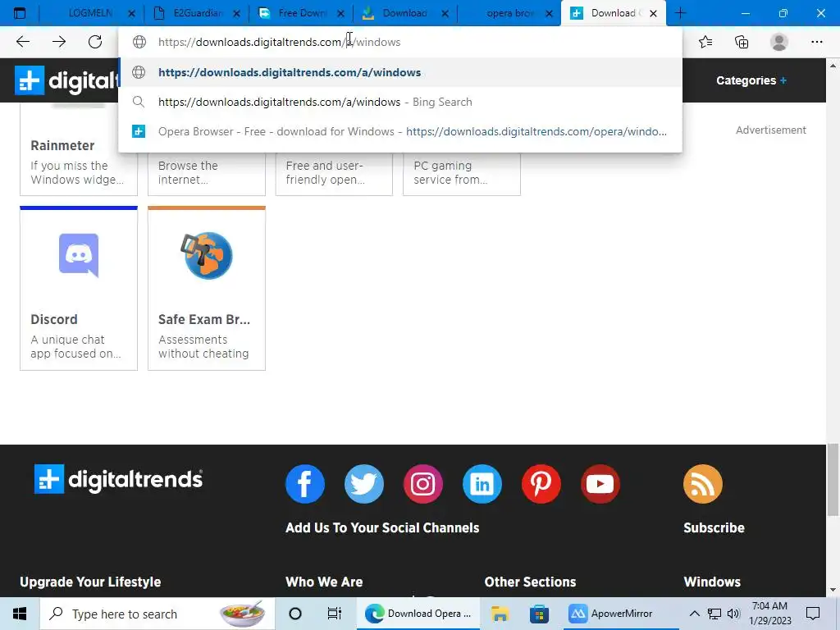840x630 pixels.
Task: Click the Upgrade Your Lifestyle footer heading
Action: point(90,582)
